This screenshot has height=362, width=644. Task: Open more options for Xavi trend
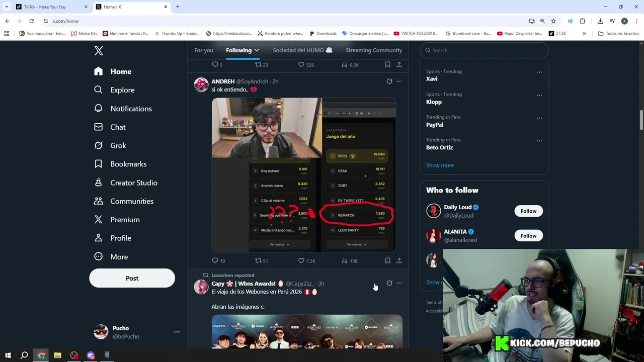[x=539, y=72]
